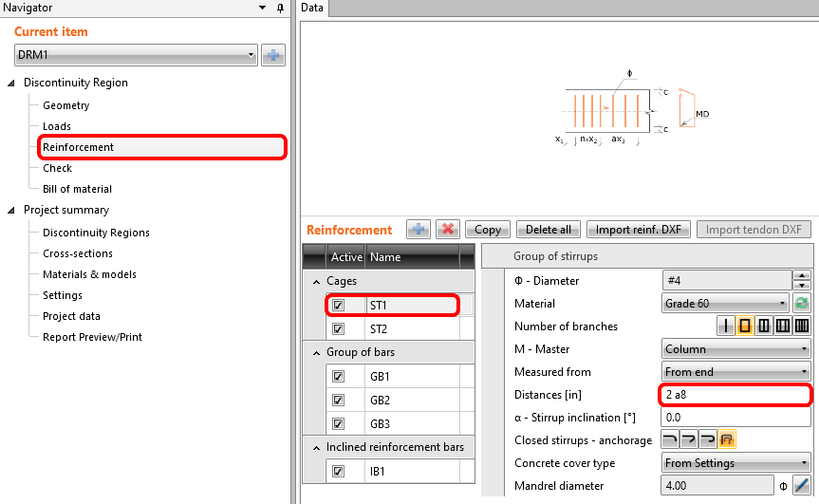Toggle IB1 active checkbox
This screenshot has width=819, height=504.
[x=339, y=471]
